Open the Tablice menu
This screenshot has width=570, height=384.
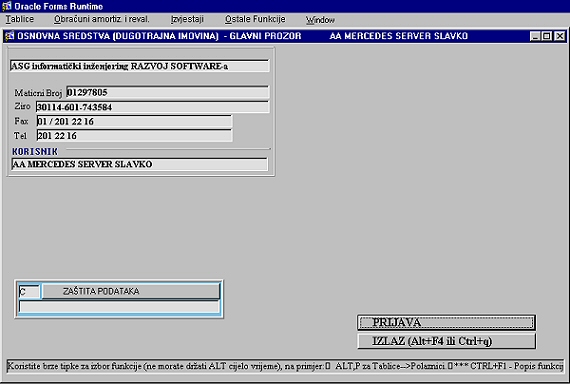coord(20,19)
